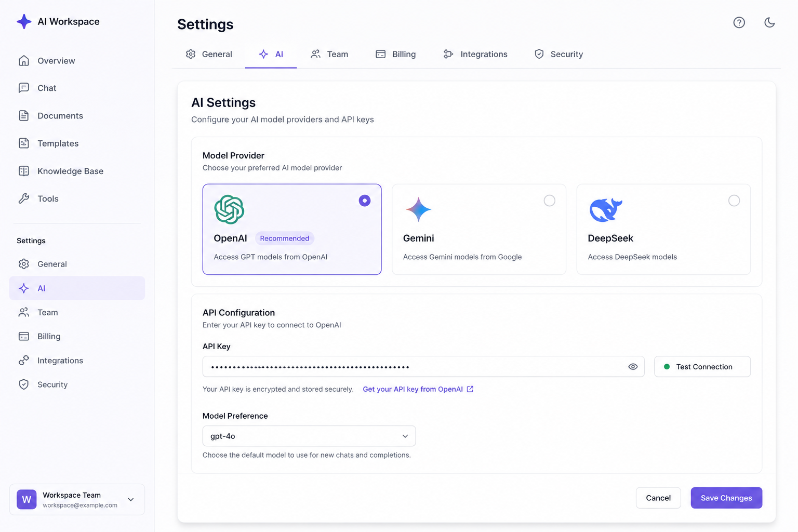798x532 pixels.
Task: Click the API Configuration section title
Action: point(238,313)
